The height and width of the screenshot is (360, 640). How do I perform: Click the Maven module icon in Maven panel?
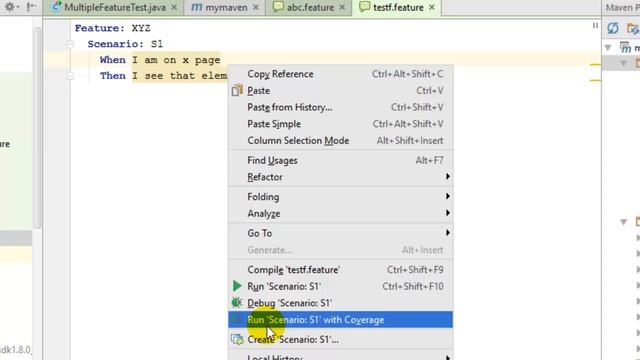point(625,47)
